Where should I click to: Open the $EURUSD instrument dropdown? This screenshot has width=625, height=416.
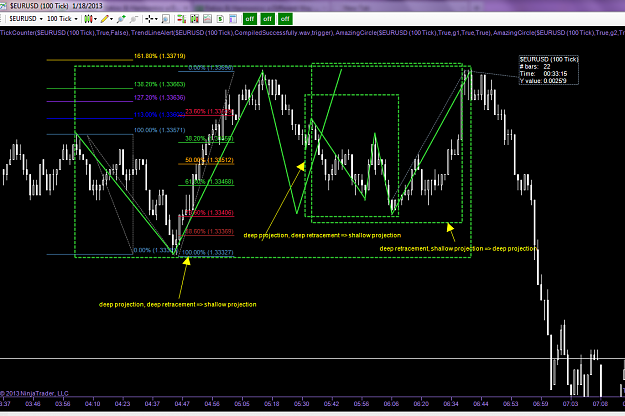point(26,19)
